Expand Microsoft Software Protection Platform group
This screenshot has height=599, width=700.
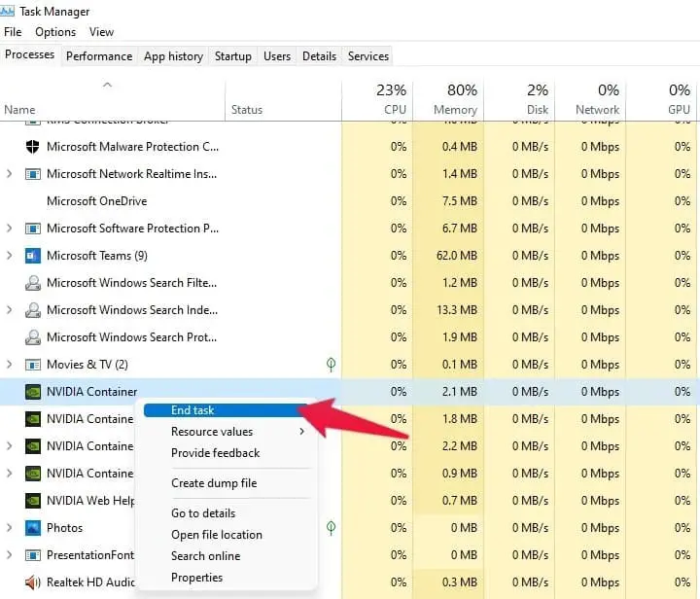pos(9,229)
